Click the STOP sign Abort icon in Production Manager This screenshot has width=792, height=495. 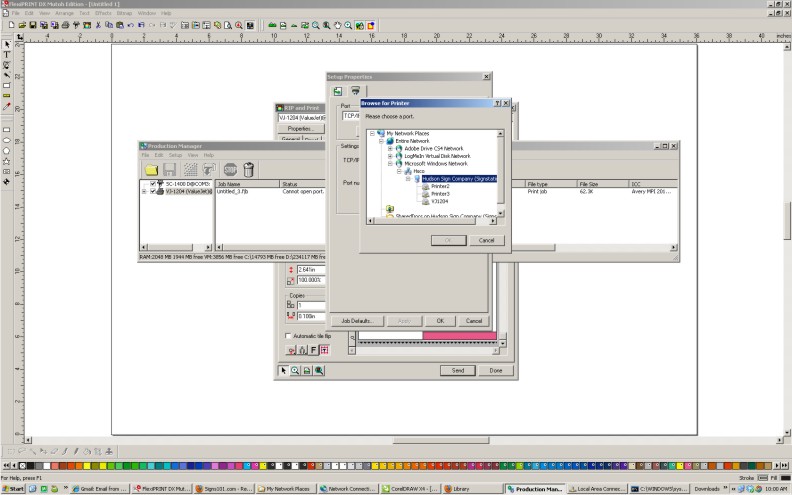click(230, 170)
